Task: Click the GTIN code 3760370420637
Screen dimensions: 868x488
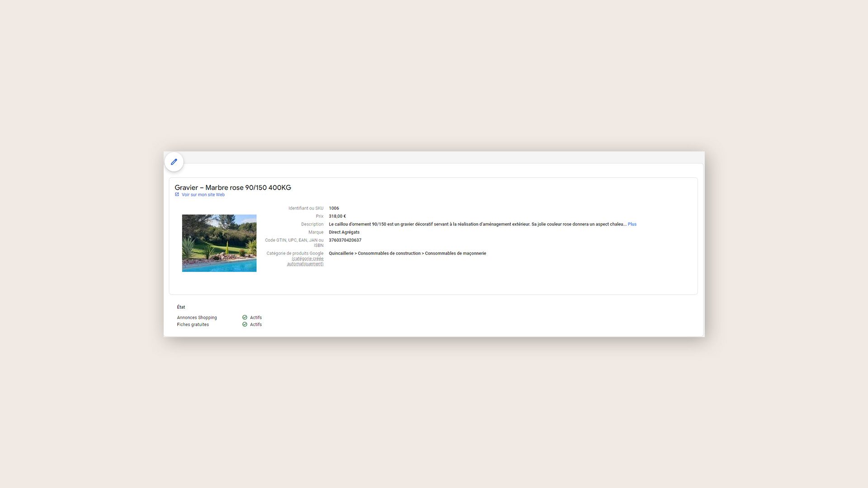Action: pyautogui.click(x=345, y=240)
